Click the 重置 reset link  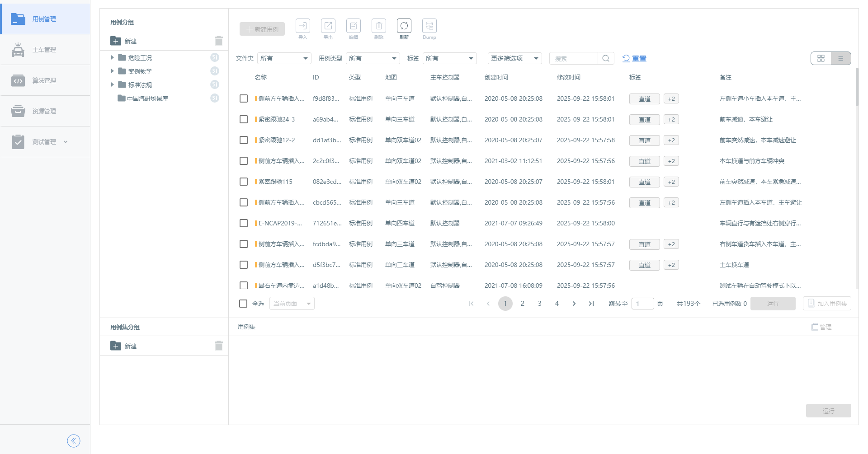coord(634,58)
